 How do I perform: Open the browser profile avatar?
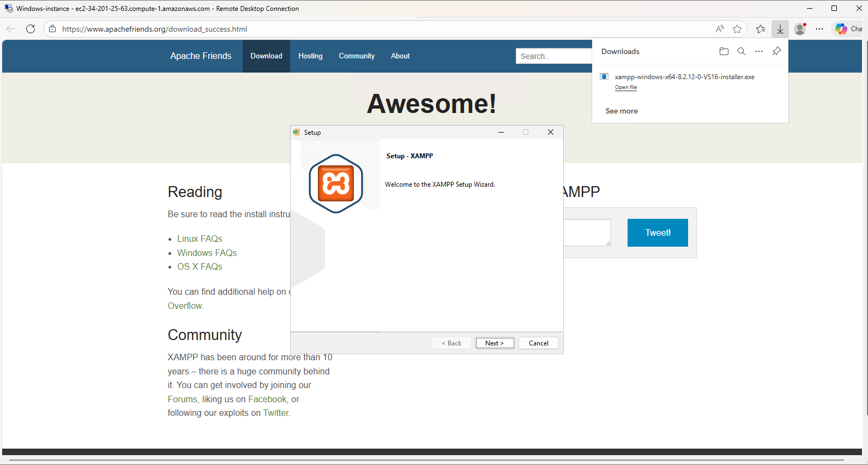(x=800, y=29)
